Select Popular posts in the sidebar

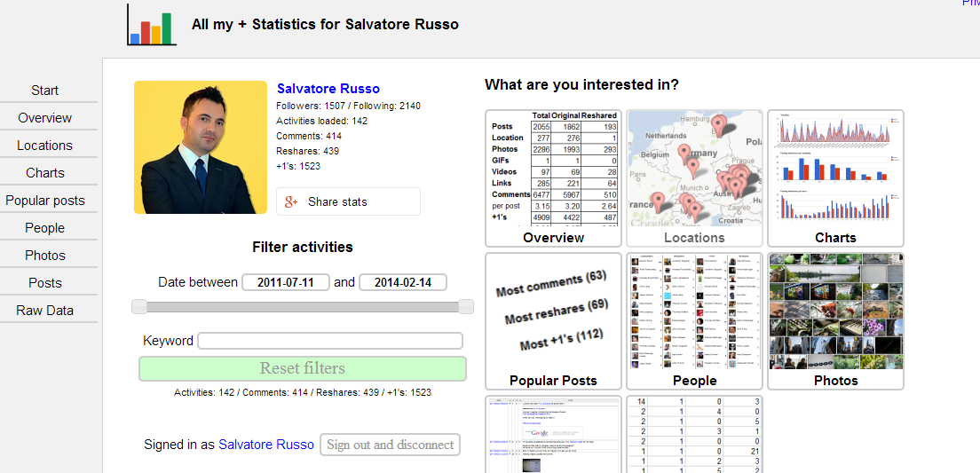45,201
